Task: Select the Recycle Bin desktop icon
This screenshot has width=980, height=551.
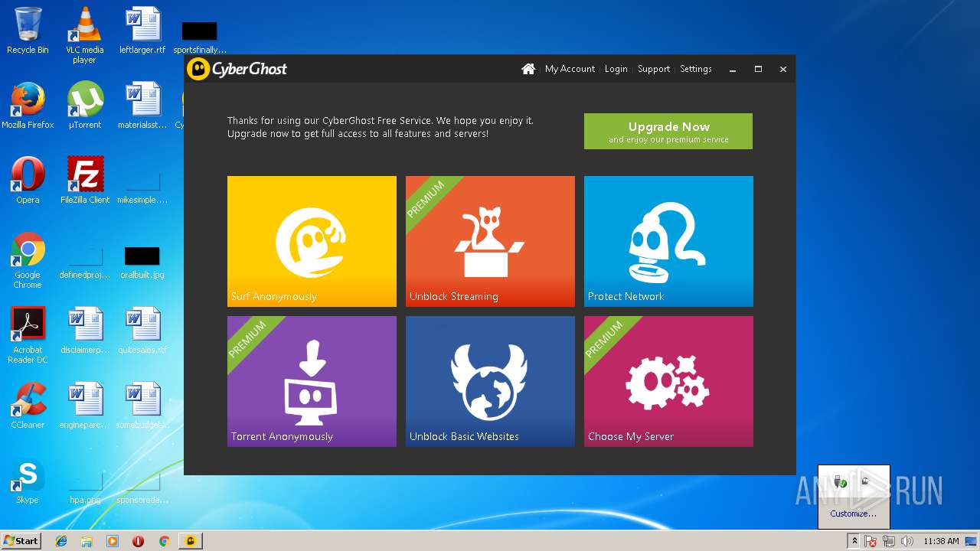Action: click(x=28, y=31)
